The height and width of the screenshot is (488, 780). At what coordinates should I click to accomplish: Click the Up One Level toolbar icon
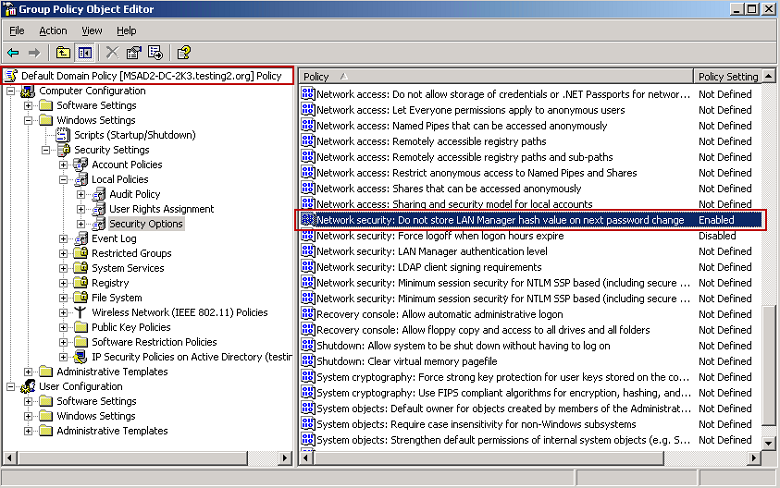[63, 52]
